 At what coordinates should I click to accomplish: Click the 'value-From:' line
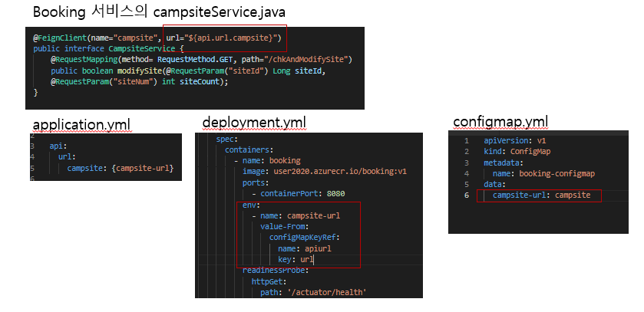coord(284,227)
